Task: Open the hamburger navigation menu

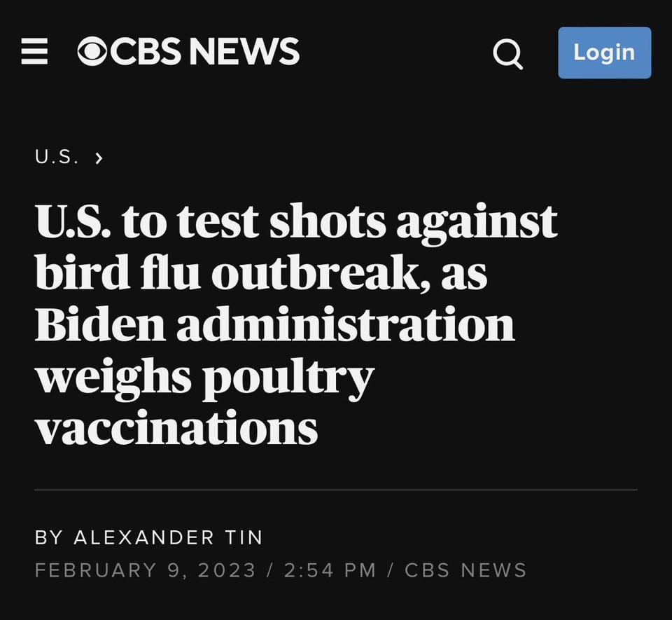Action: pos(34,51)
